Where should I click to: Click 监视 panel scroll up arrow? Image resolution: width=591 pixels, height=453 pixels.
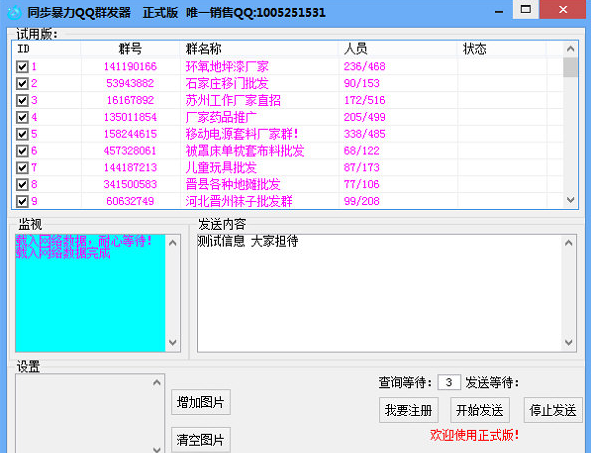[x=173, y=243]
